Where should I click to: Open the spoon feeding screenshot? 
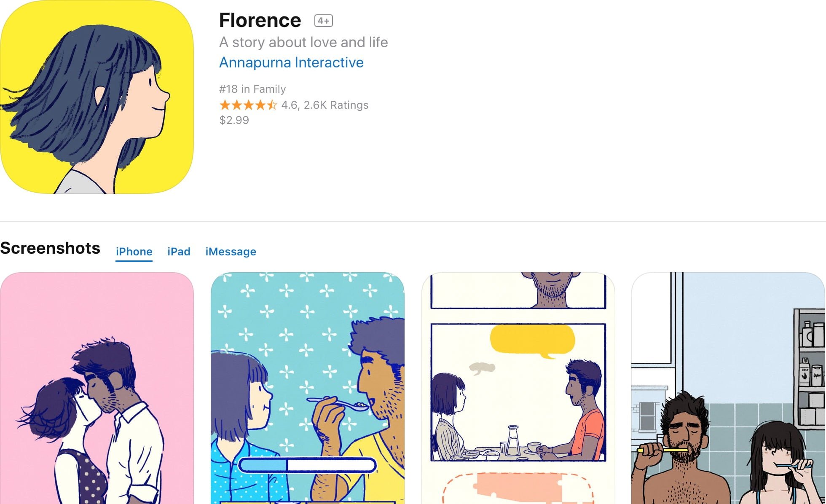click(x=308, y=388)
